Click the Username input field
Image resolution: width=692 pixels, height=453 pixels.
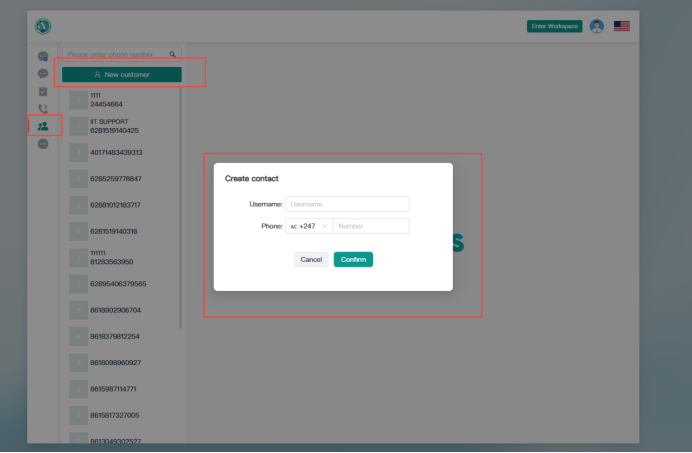(347, 204)
